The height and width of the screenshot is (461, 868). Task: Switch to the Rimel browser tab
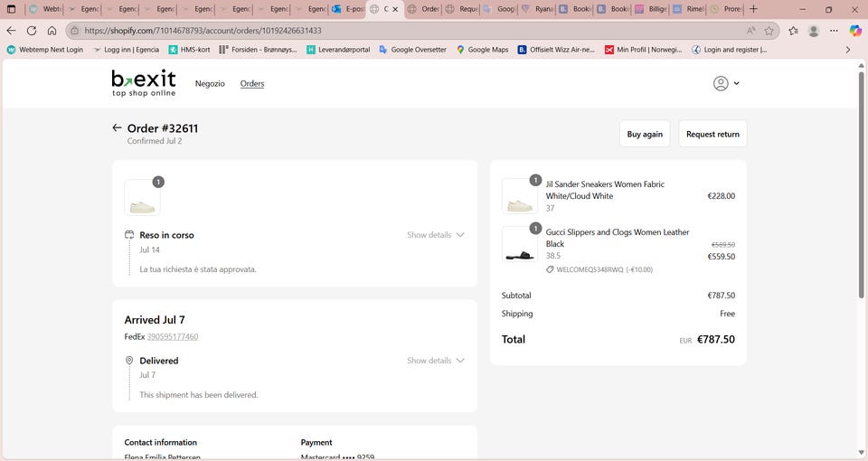pos(688,9)
